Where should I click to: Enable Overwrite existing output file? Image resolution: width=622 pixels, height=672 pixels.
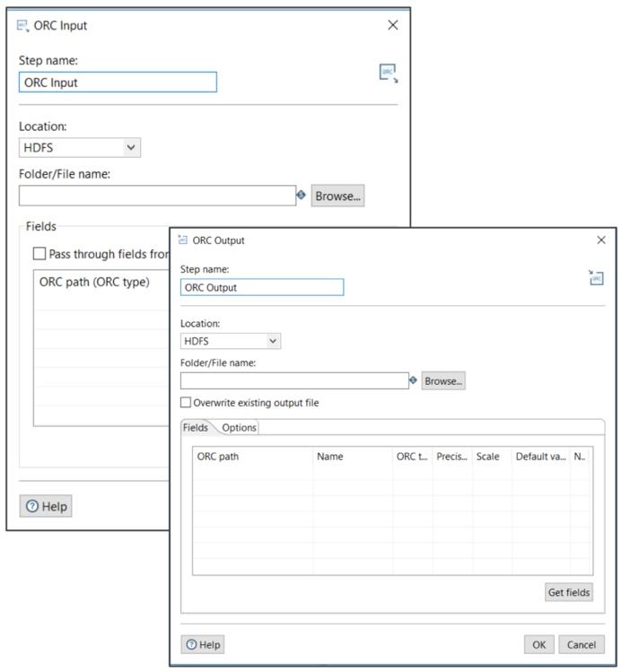[186, 403]
